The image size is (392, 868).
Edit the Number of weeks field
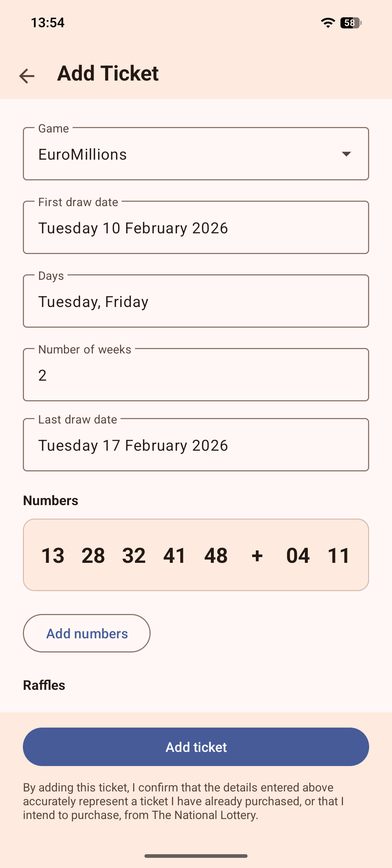coord(196,375)
